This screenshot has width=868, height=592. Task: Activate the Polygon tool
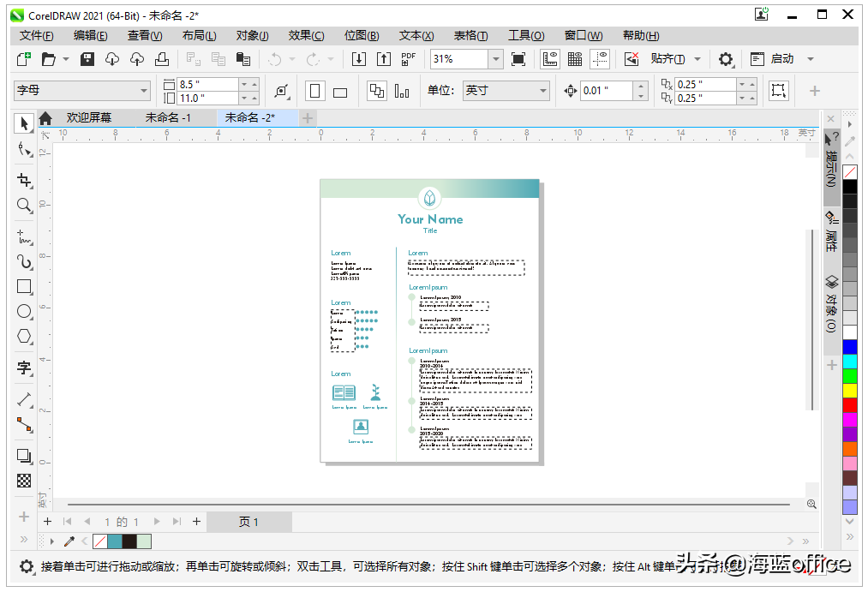[x=24, y=336]
